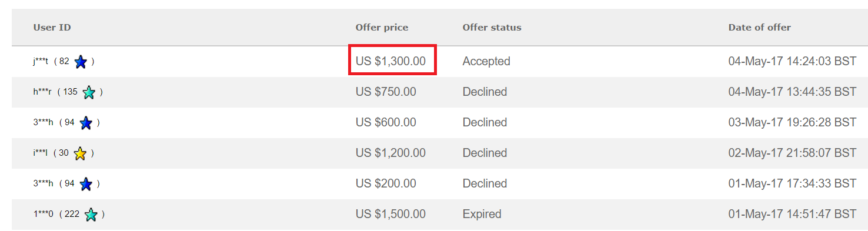Click the blue star in the US $200.00 row

[x=86, y=184]
